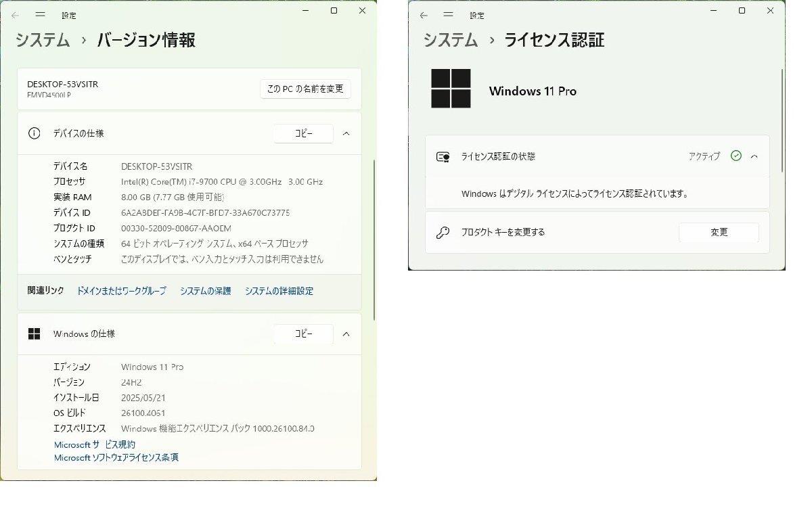The height and width of the screenshot is (506, 812).
Task: Copy the Windows specifications
Action: click(x=303, y=333)
